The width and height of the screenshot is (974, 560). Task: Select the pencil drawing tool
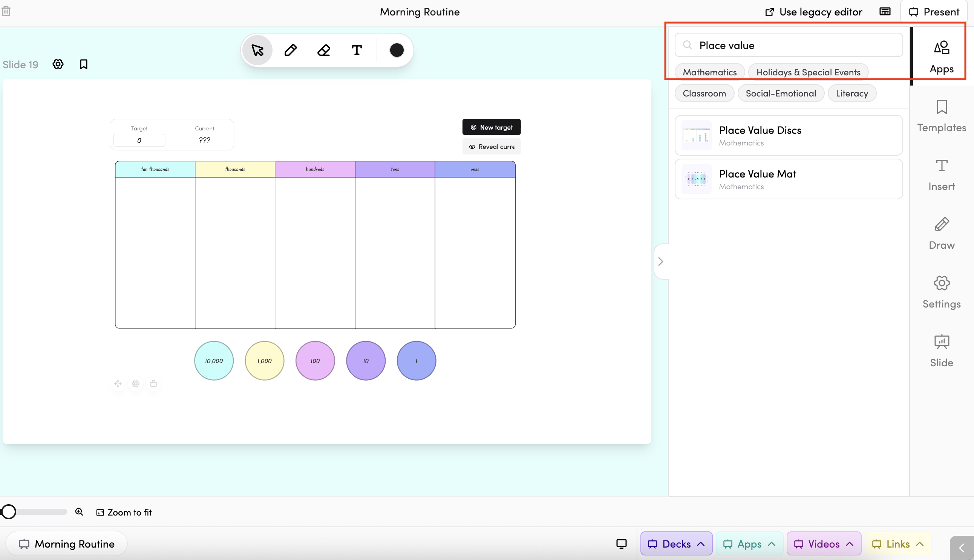(x=291, y=50)
